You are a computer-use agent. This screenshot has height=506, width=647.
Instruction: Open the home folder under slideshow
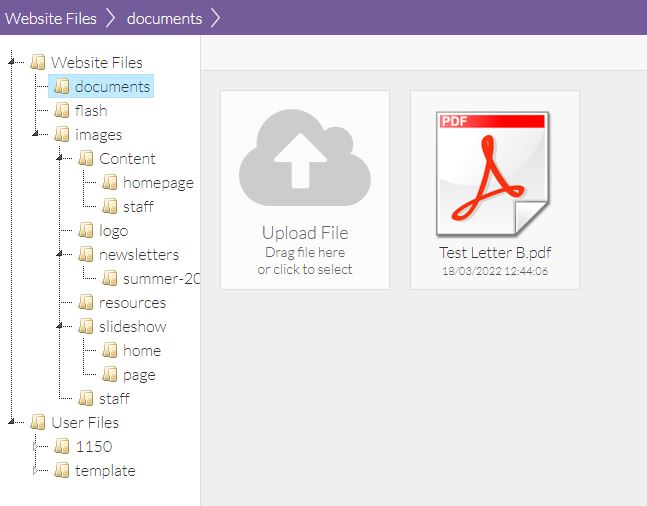(x=141, y=351)
